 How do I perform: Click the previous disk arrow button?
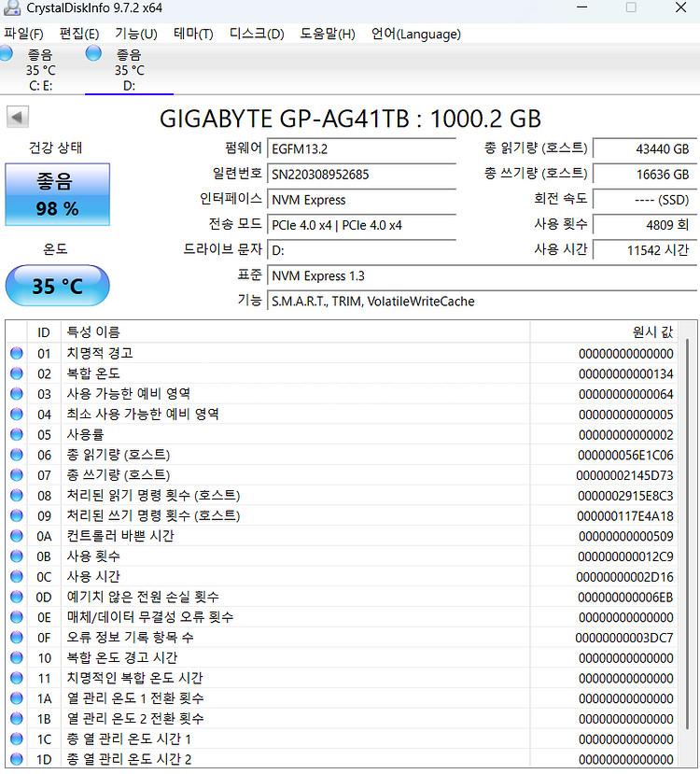18,117
